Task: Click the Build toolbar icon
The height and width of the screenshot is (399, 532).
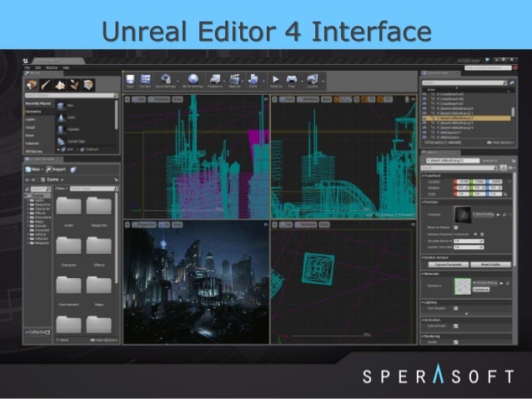Action: coord(252,80)
